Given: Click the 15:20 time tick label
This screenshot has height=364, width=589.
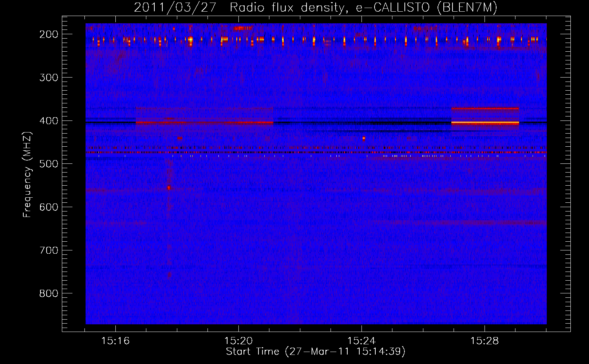Looking at the screenshot, I should pyautogui.click(x=238, y=341).
